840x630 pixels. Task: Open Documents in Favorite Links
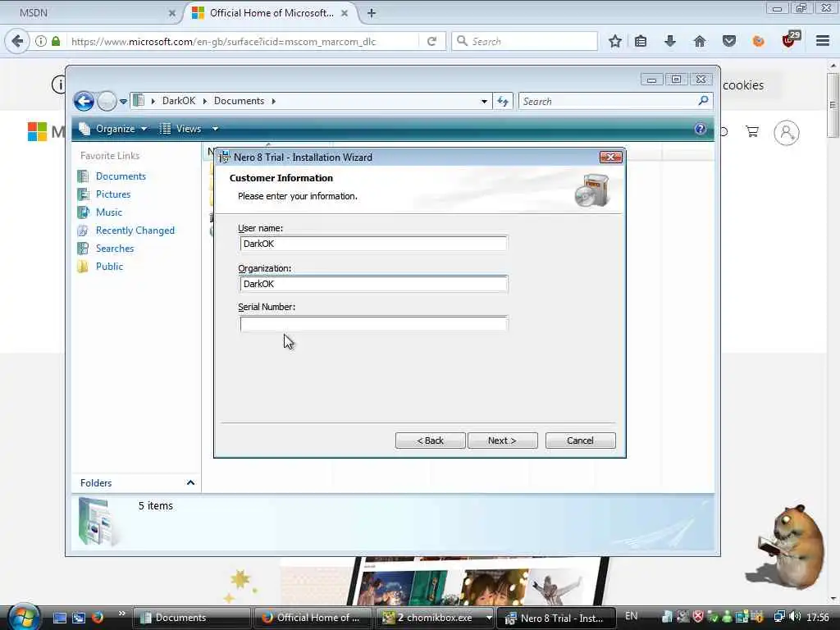[x=121, y=176]
